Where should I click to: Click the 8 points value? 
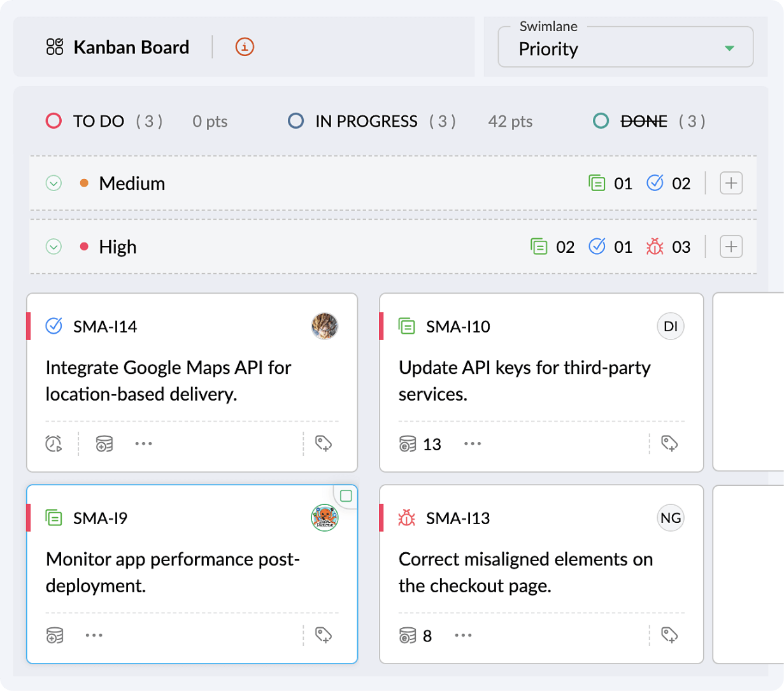pyautogui.click(x=427, y=636)
